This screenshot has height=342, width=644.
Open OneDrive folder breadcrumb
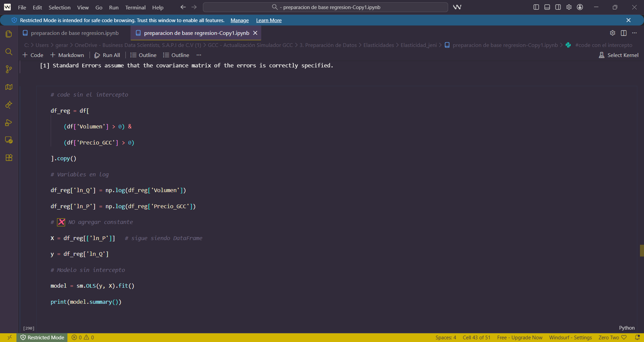pyautogui.click(x=138, y=45)
